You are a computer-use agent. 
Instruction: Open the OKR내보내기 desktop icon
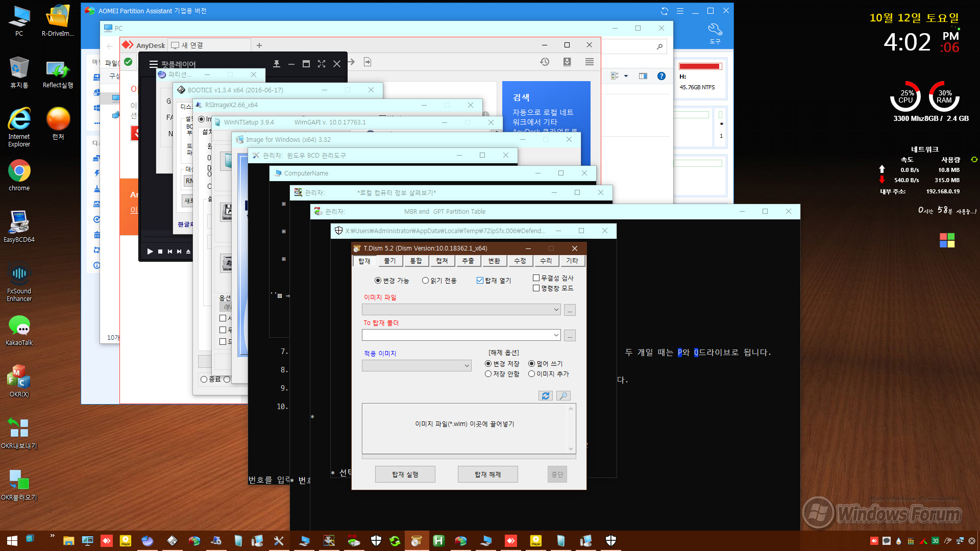tap(19, 433)
